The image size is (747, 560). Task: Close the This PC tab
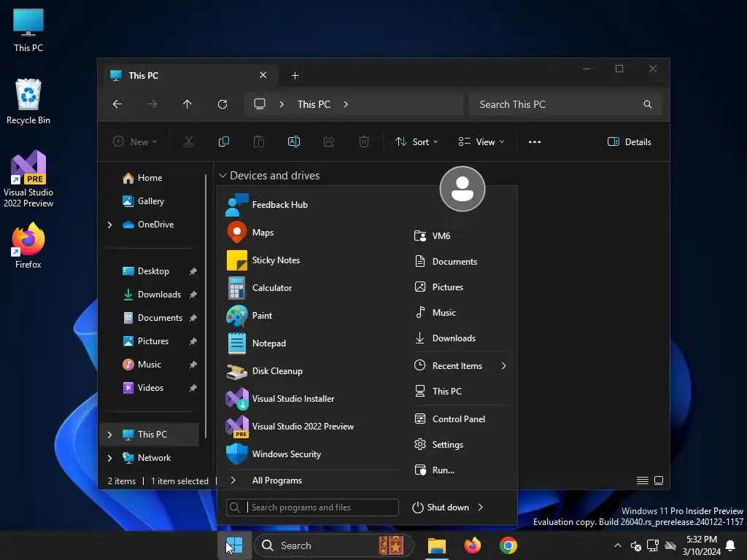pos(263,75)
